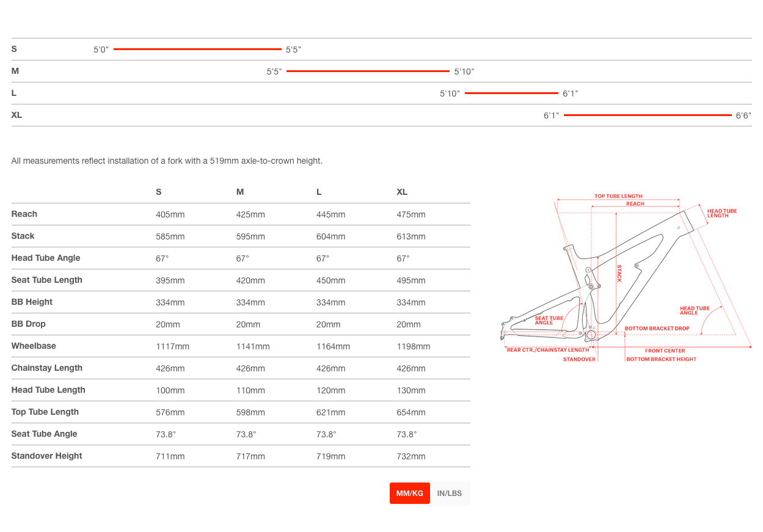Screen dimensions: 763x532
Task: Click the red height bar for size L
Action: tap(511, 93)
